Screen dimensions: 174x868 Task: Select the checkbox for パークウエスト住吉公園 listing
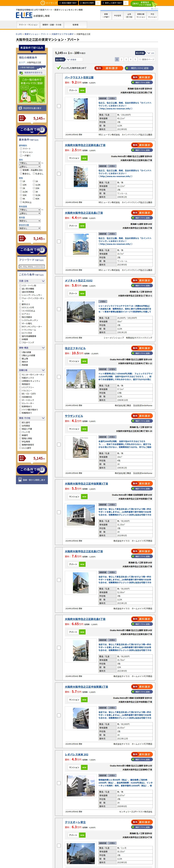click(59, 106)
